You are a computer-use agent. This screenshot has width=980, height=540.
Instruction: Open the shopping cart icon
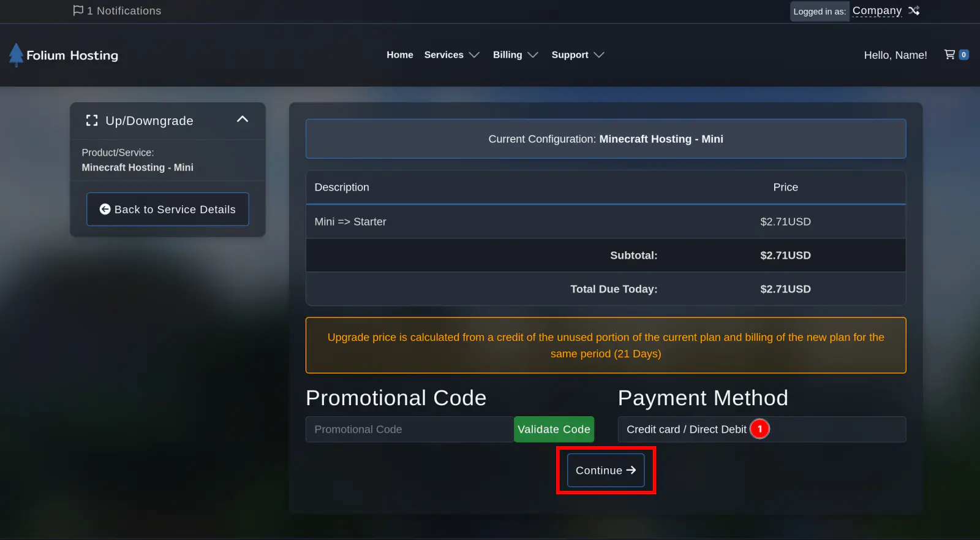(949, 55)
